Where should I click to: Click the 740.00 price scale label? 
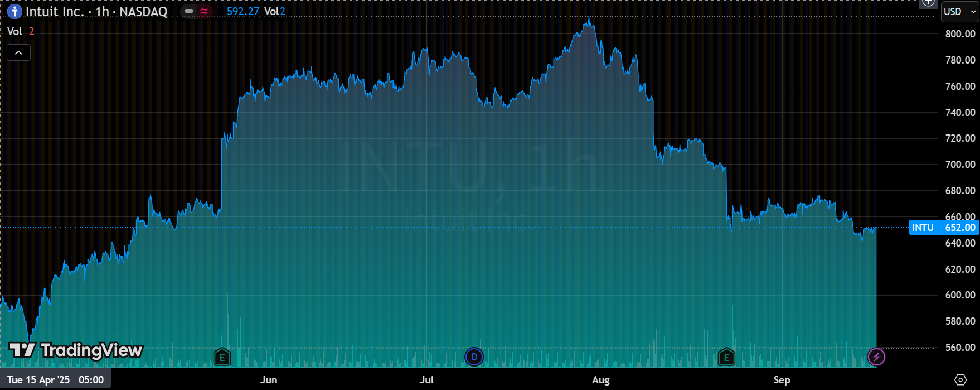pos(960,113)
